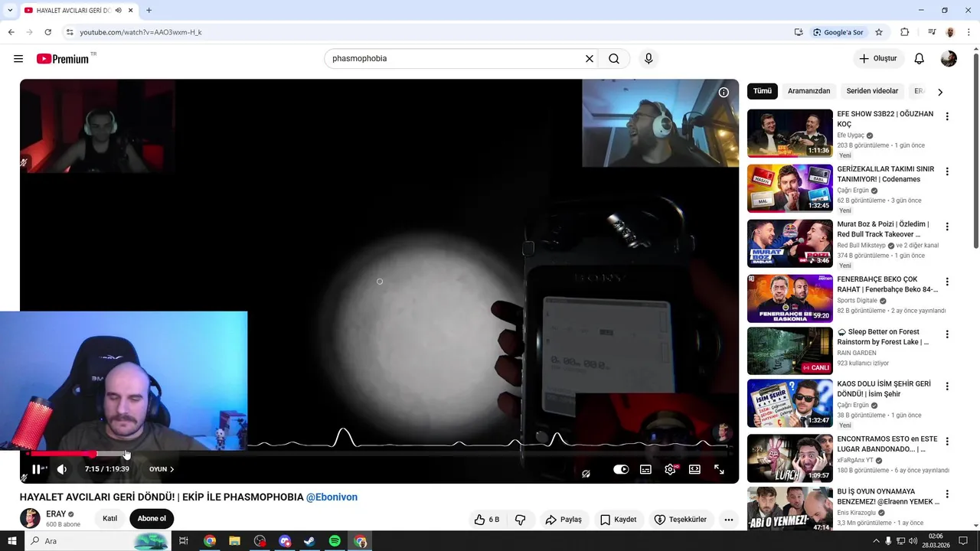The height and width of the screenshot is (551, 980).
Task: Toggle the autoplay switch in the player
Action: coord(621,469)
